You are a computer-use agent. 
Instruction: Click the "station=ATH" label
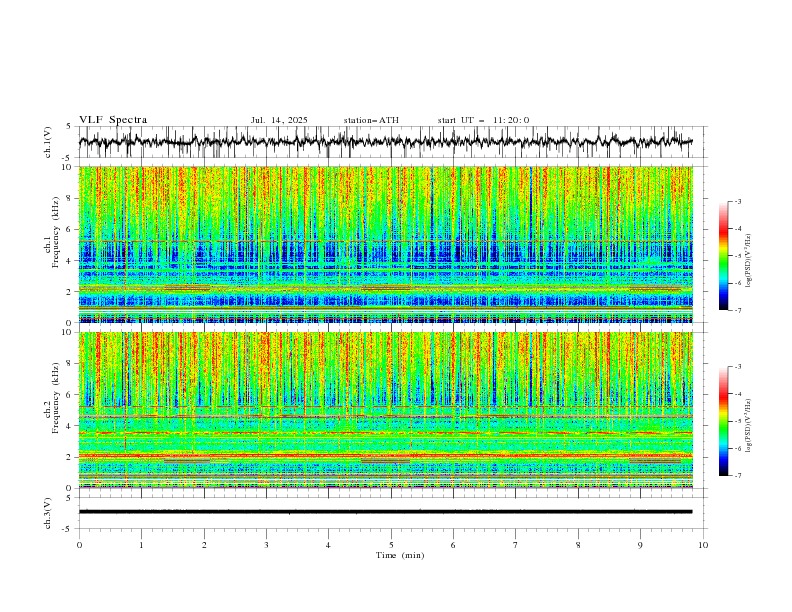(371, 120)
